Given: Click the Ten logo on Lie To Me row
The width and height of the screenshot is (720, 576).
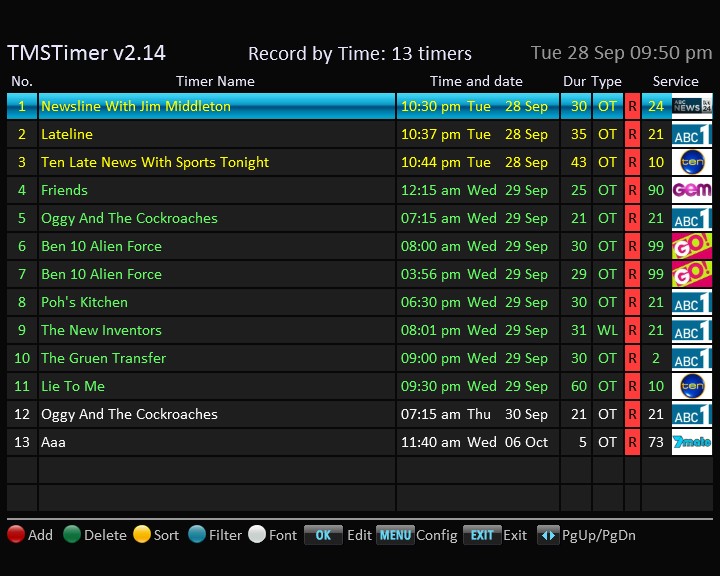Looking at the screenshot, I should point(691,386).
